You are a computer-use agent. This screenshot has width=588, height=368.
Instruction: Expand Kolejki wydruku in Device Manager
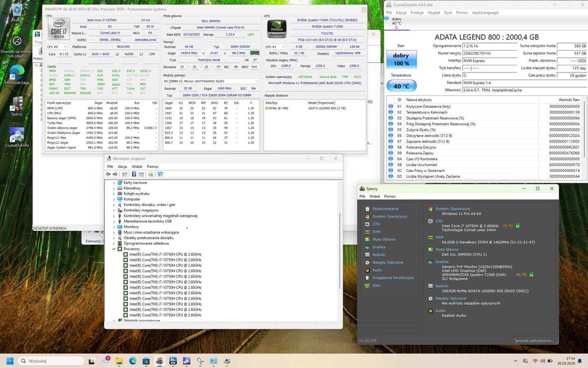[x=113, y=194]
